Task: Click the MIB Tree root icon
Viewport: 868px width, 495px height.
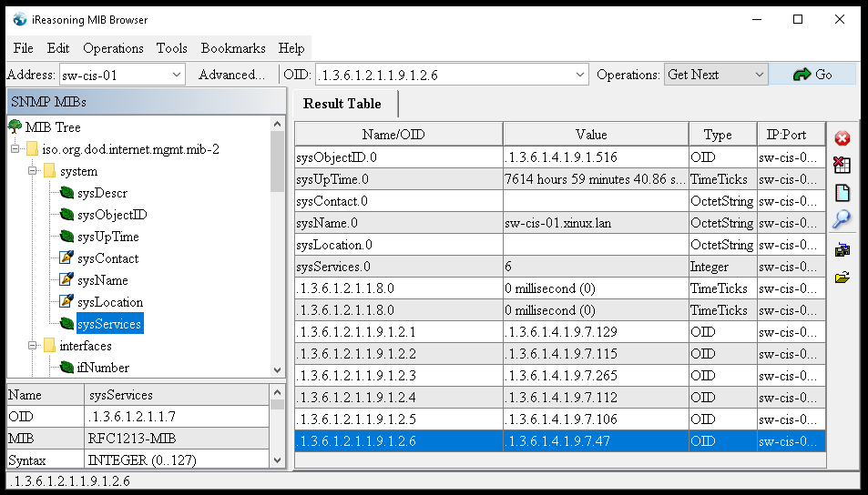Action: pyautogui.click(x=15, y=127)
